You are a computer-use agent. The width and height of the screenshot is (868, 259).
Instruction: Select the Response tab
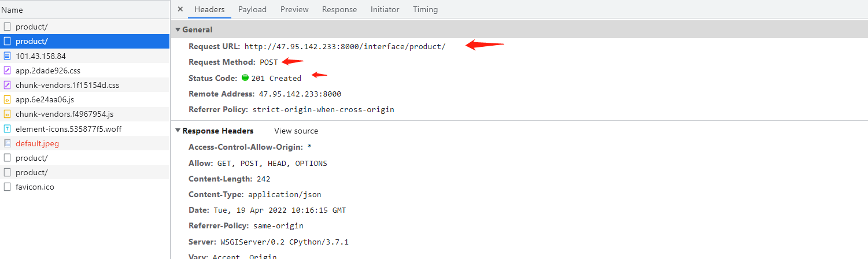(x=339, y=9)
